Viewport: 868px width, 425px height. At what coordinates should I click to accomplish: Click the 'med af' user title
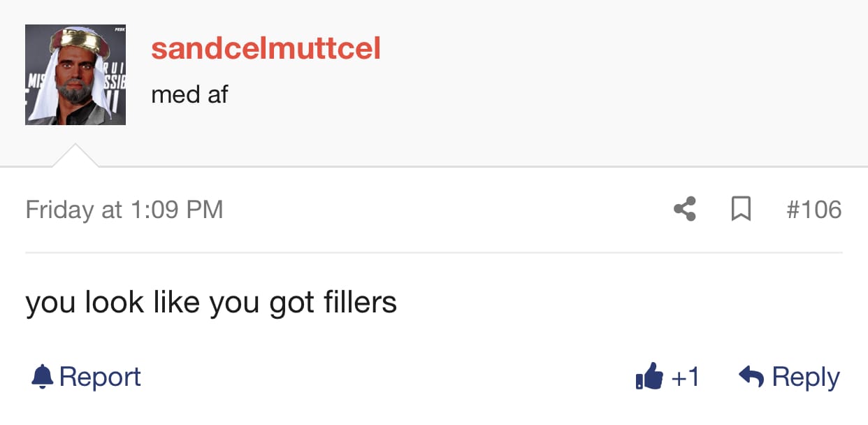(x=189, y=94)
